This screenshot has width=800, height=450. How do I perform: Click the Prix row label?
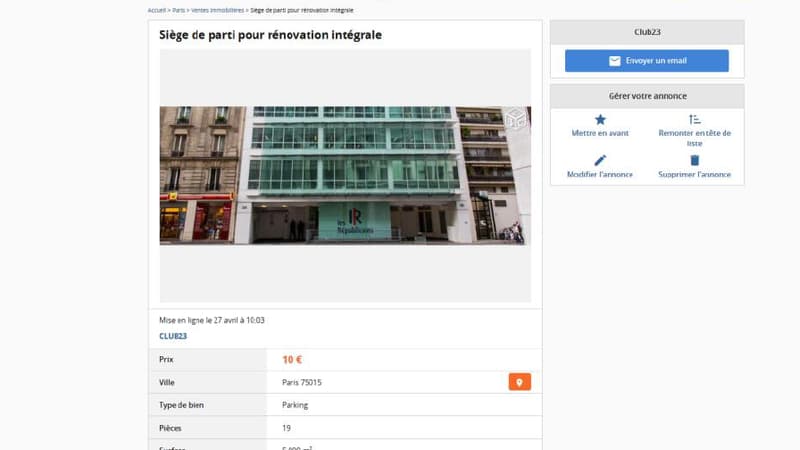tap(166, 360)
